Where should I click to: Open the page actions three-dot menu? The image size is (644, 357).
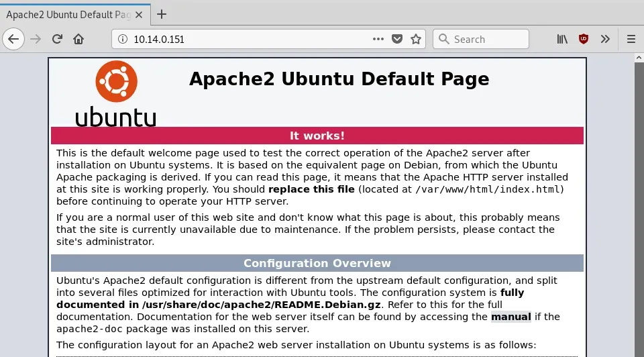378,39
